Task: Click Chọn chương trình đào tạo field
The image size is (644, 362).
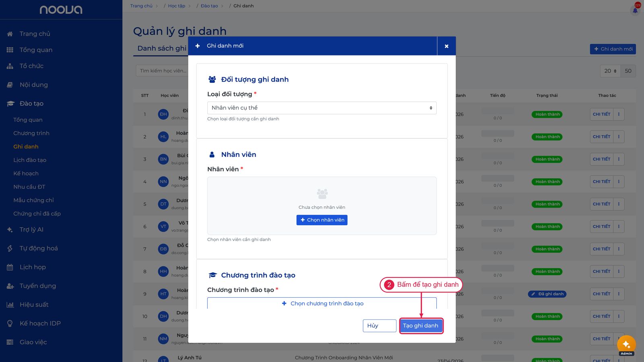Action: pos(322,303)
